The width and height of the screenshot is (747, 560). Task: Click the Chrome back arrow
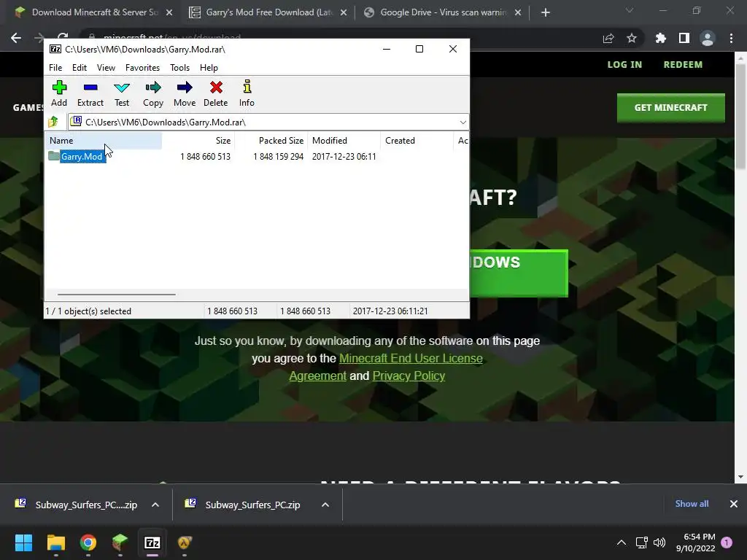point(16,38)
